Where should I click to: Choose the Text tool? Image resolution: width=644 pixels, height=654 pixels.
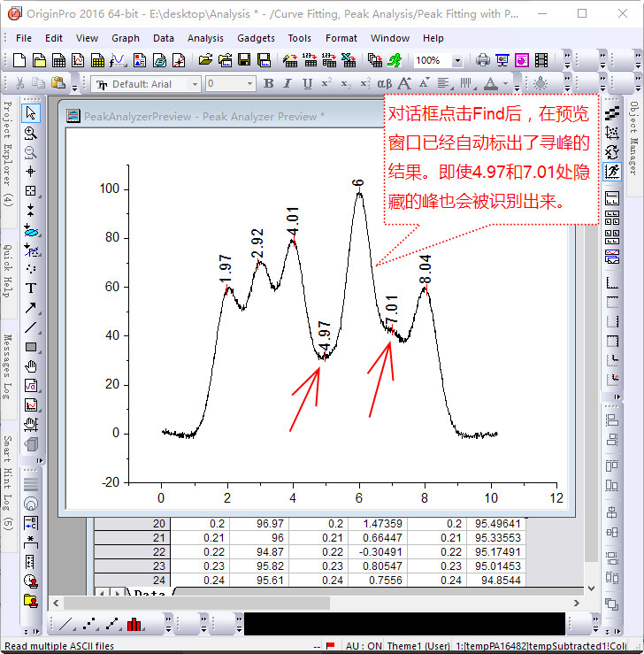pyautogui.click(x=31, y=289)
